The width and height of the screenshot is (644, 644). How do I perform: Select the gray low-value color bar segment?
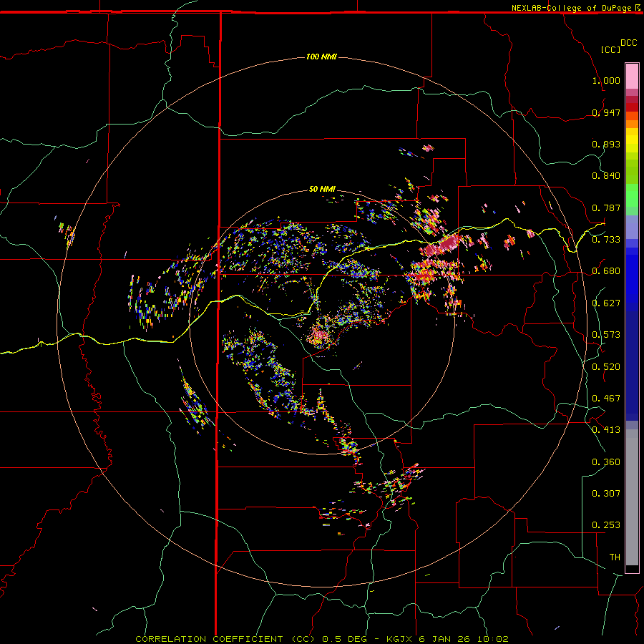pyautogui.click(x=632, y=497)
